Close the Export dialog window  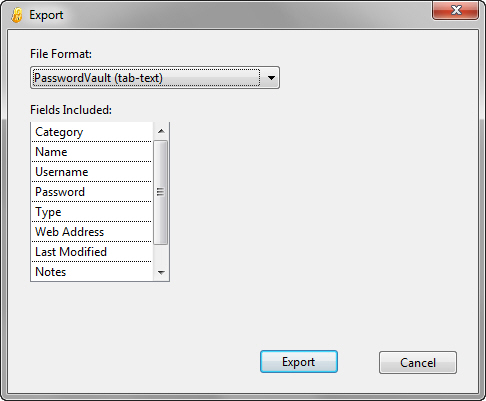(456, 10)
